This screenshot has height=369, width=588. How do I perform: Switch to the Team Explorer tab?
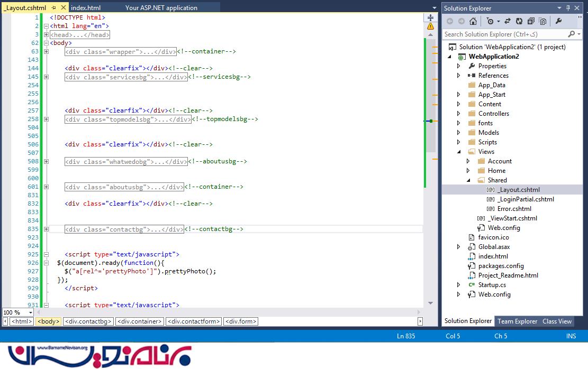(x=517, y=321)
